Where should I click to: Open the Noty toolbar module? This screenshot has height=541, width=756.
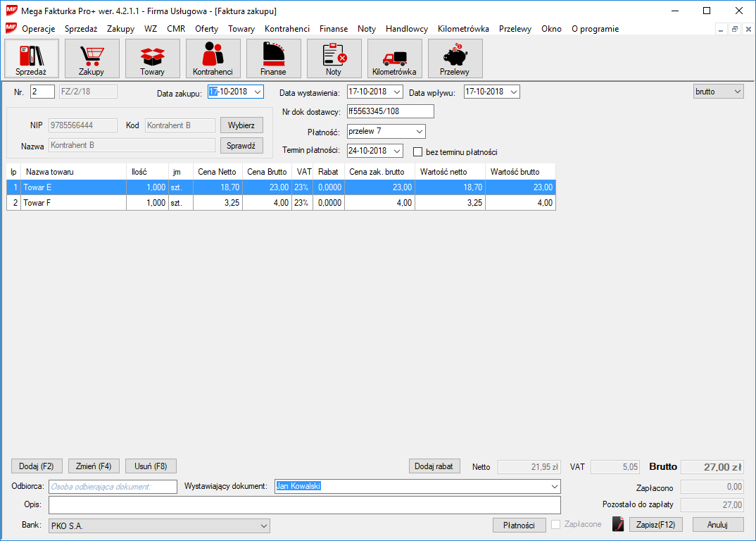334,58
